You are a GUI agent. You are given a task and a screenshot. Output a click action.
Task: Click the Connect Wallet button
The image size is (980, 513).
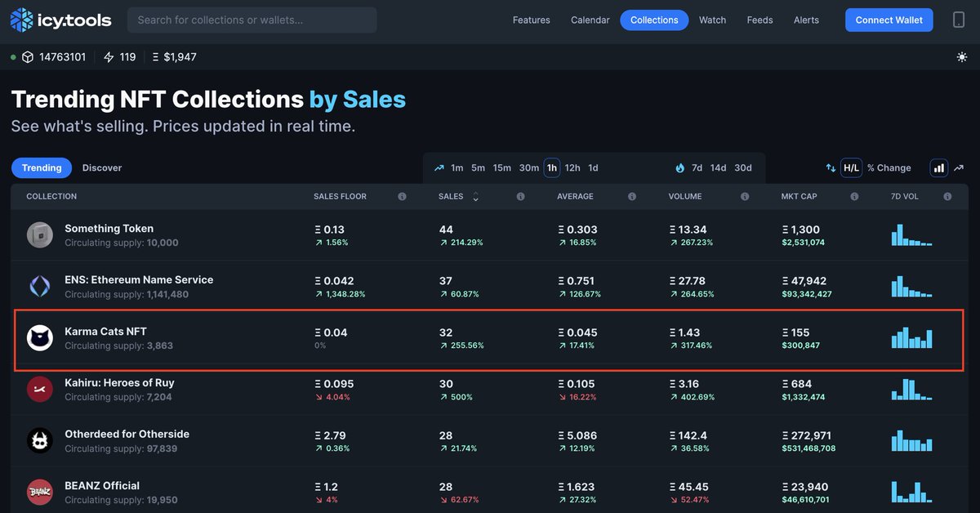889,20
